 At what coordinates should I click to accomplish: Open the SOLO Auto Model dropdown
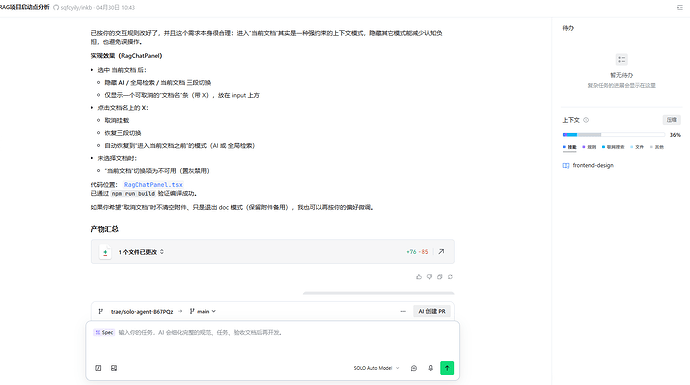[x=376, y=368]
